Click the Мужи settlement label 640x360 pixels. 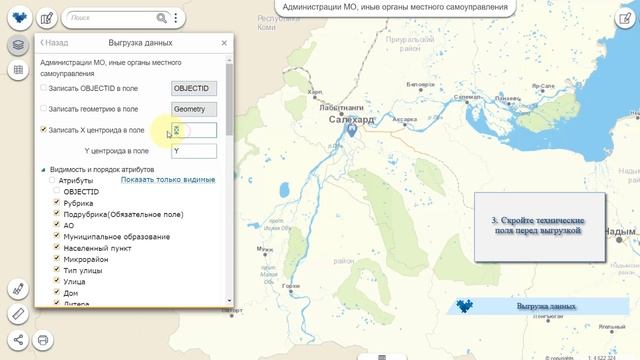(x=264, y=249)
